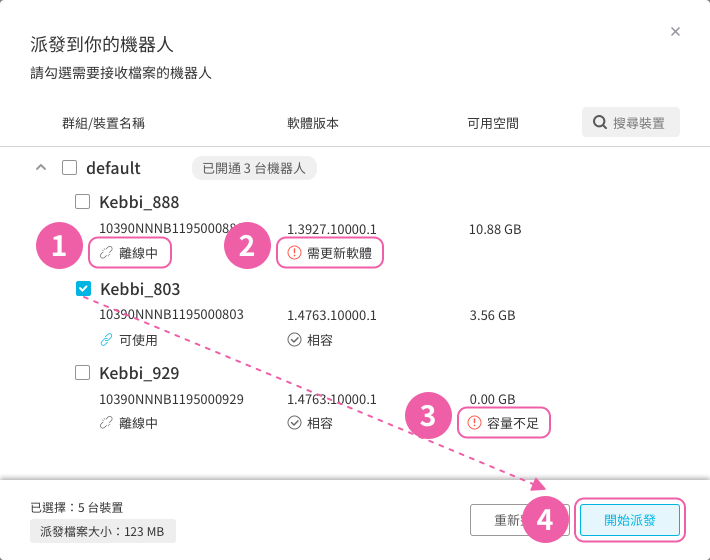Click the red insufficient-capacity warning icon
Image resolution: width=710 pixels, height=560 pixels.
pyautogui.click(x=474, y=423)
